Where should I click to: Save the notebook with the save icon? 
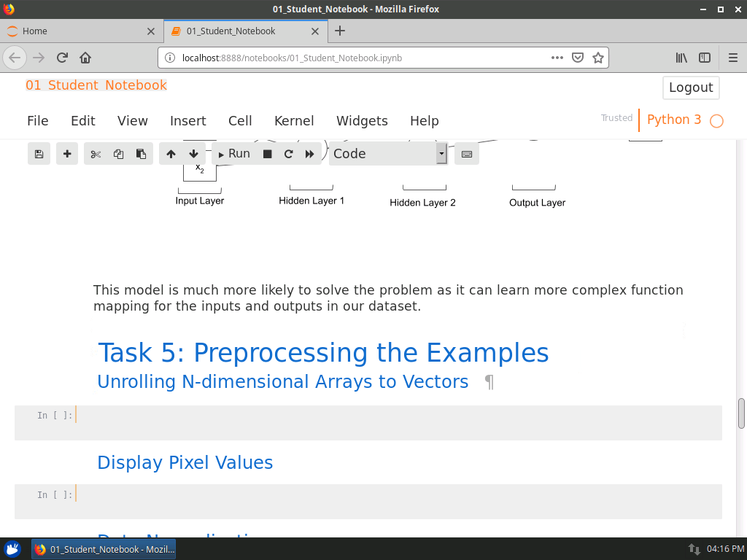click(39, 154)
